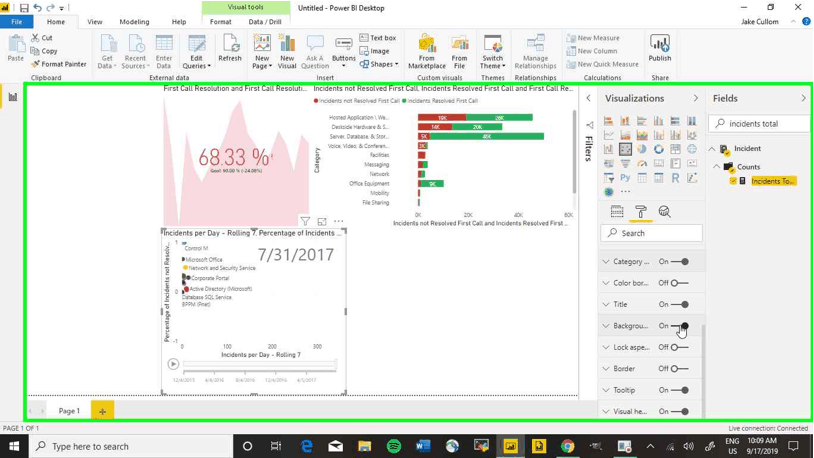Insert a Text box from the ribbon

point(378,38)
